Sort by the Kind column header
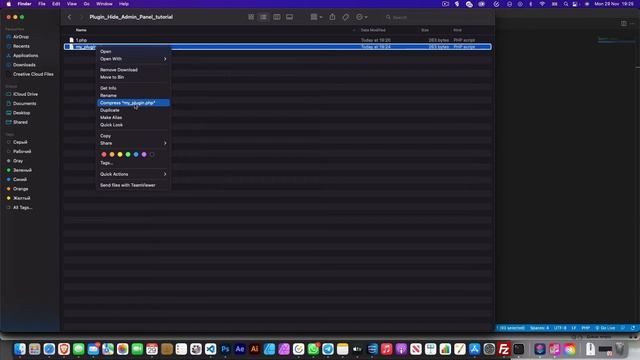Image resolution: width=640 pixels, height=360 pixels. 457,30
